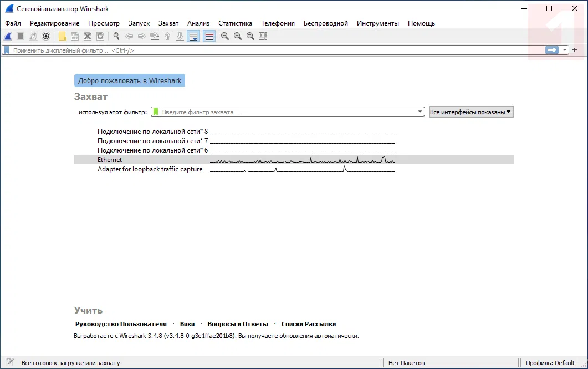588x369 pixels.
Task: Go to next packet arrow icon
Action: pos(142,36)
